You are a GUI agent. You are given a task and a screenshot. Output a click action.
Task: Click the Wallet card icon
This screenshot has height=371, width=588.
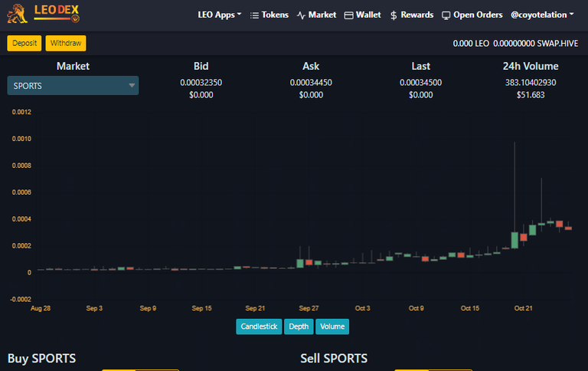(x=349, y=15)
